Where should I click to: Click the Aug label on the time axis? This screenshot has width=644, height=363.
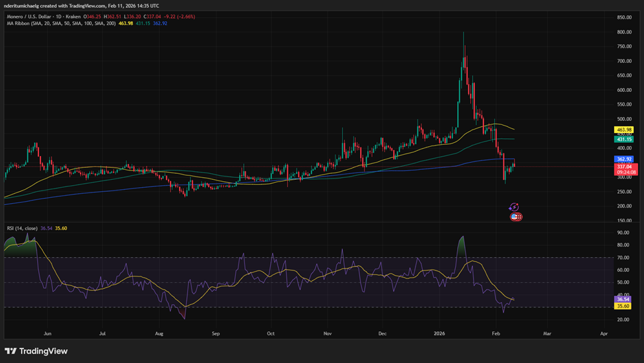pyautogui.click(x=159, y=335)
